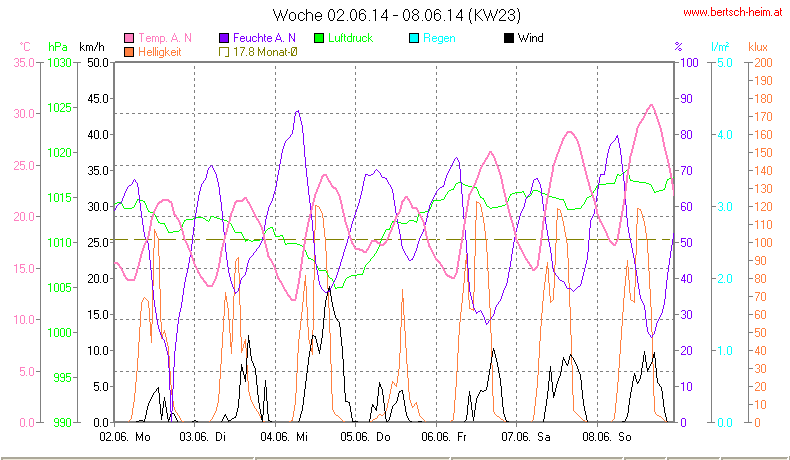Click the 50.0 wind speed axis value

[98, 63]
